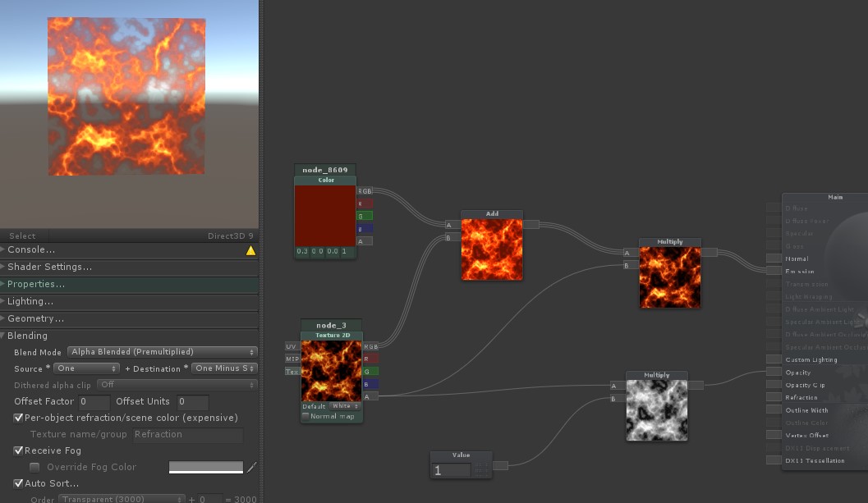Image resolution: width=868 pixels, height=503 pixels.
Task: Enable the Normal map checkbox on node_3
Action: (x=305, y=416)
